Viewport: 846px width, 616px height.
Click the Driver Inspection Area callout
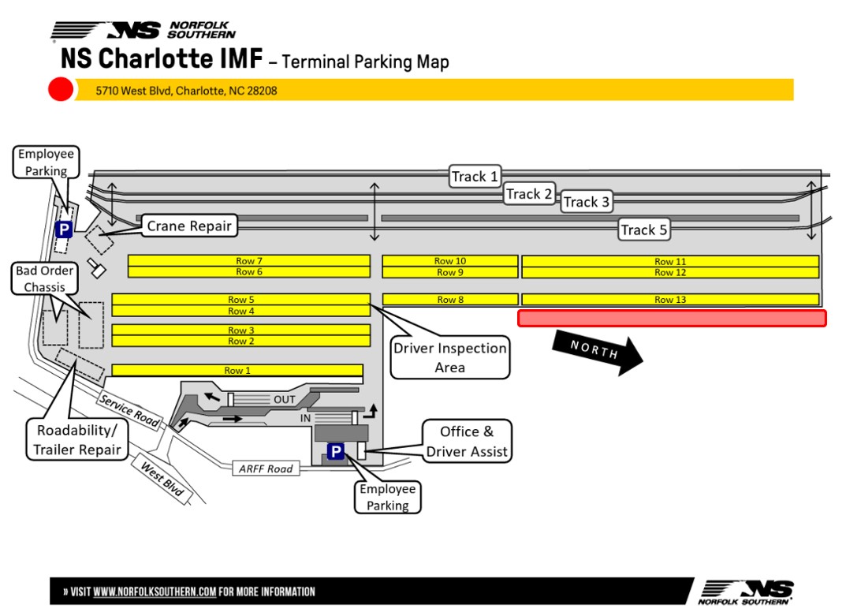tap(449, 358)
